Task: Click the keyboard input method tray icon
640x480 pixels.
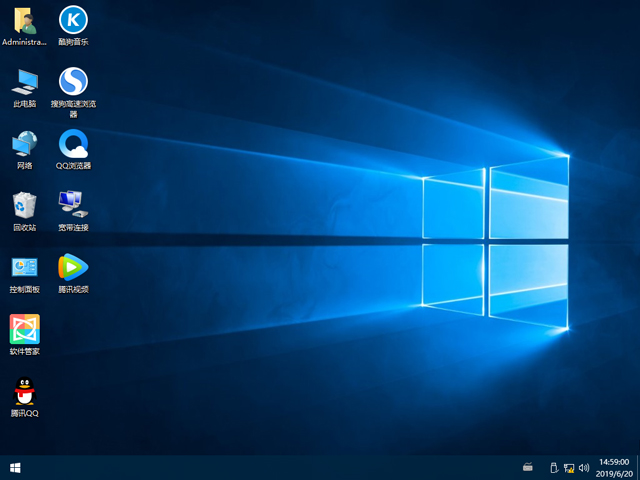Action: tap(528, 467)
